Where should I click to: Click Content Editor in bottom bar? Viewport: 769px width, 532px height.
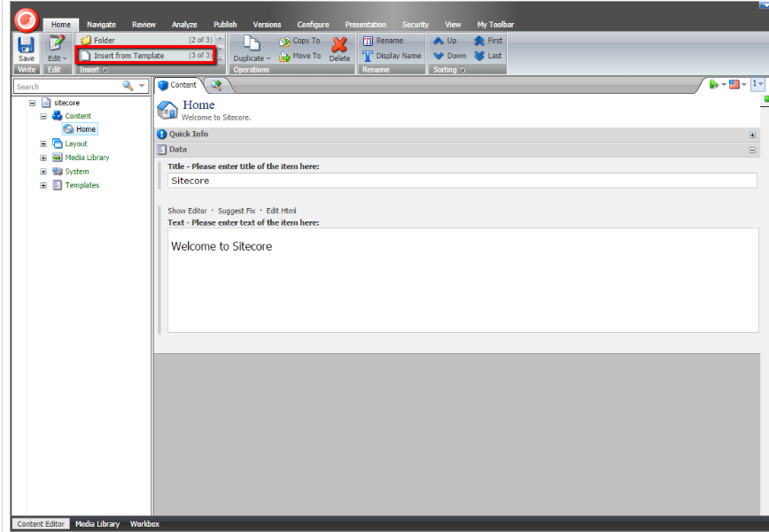(41, 524)
